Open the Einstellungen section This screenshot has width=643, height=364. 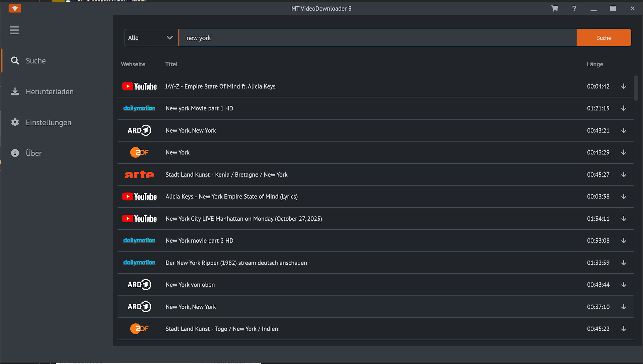(48, 123)
